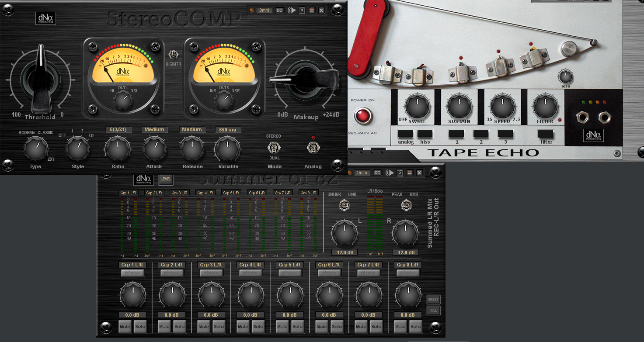This screenshot has width=644, height=342.
Task: Toggle the DIGIMTR switch in StereoCOMP
Action: [174, 55]
